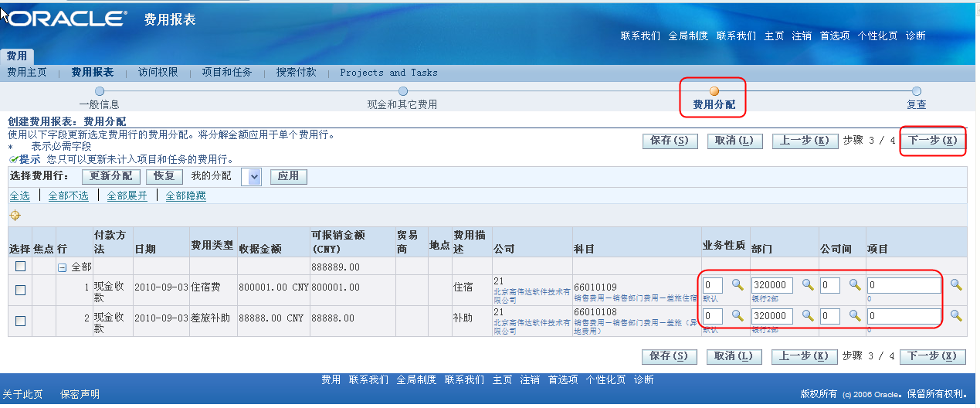Viewport: 980px width, 408px height.
Task: Click into row 2 部门 field showing 320000
Action: click(x=771, y=316)
